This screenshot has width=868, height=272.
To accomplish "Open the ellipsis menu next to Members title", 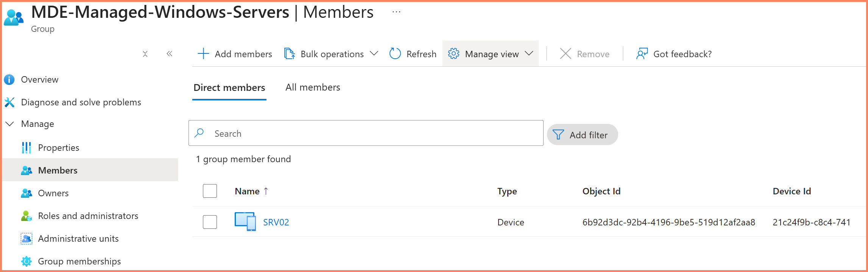I will 396,12.
